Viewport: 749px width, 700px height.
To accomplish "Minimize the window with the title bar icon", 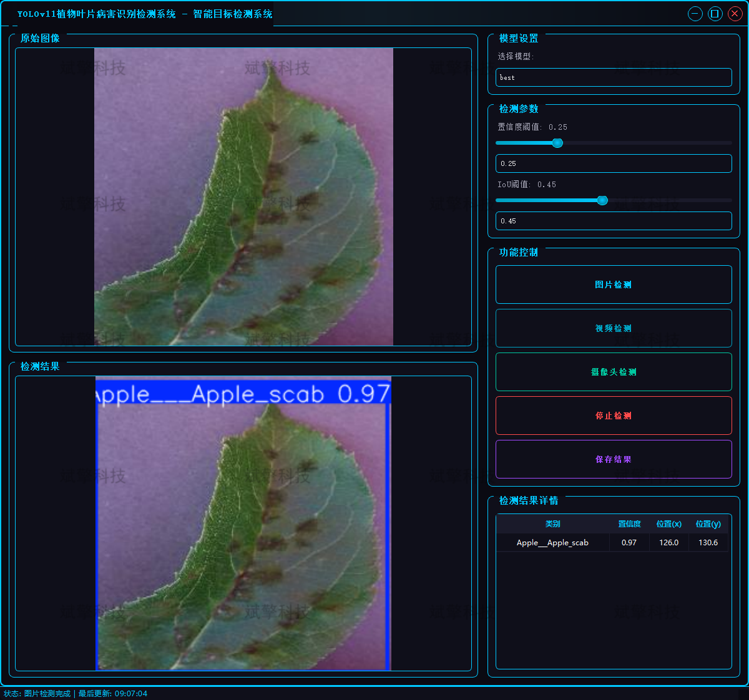I will click(x=695, y=14).
